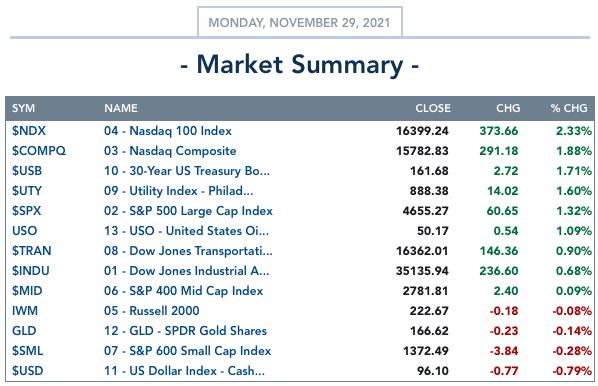Select the $COMPQ symbol
The height and width of the screenshot is (386, 598).
(39, 151)
